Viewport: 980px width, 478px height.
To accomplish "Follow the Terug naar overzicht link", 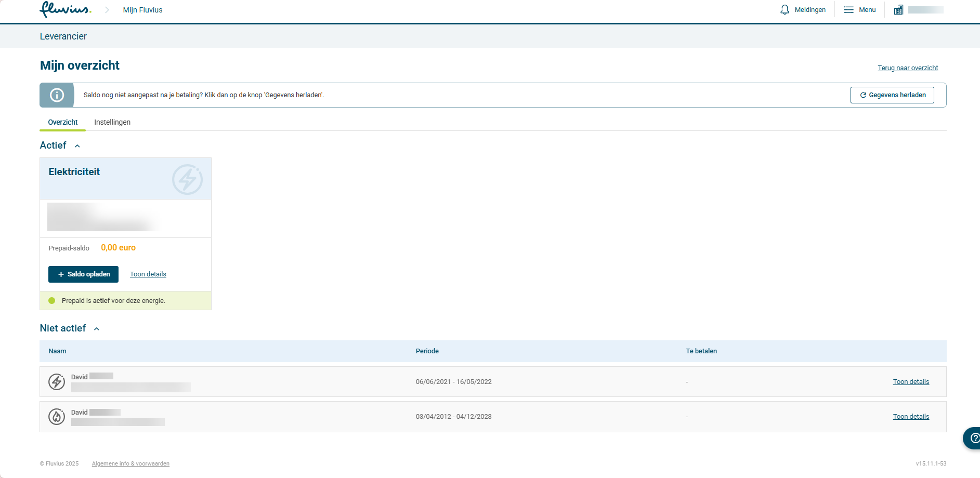I will 908,68.
